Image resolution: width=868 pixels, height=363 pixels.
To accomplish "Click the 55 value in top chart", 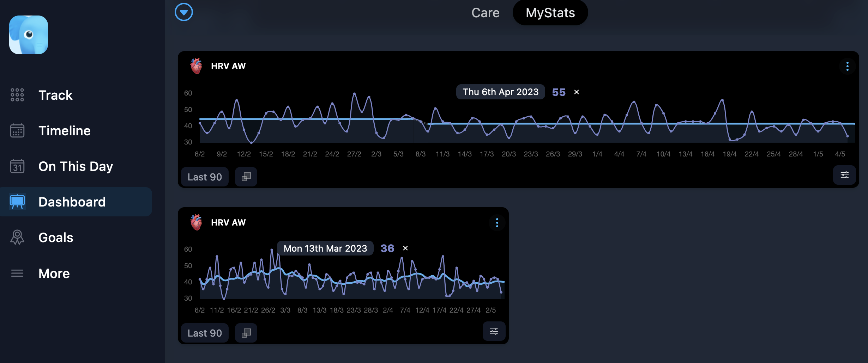I will pos(559,92).
